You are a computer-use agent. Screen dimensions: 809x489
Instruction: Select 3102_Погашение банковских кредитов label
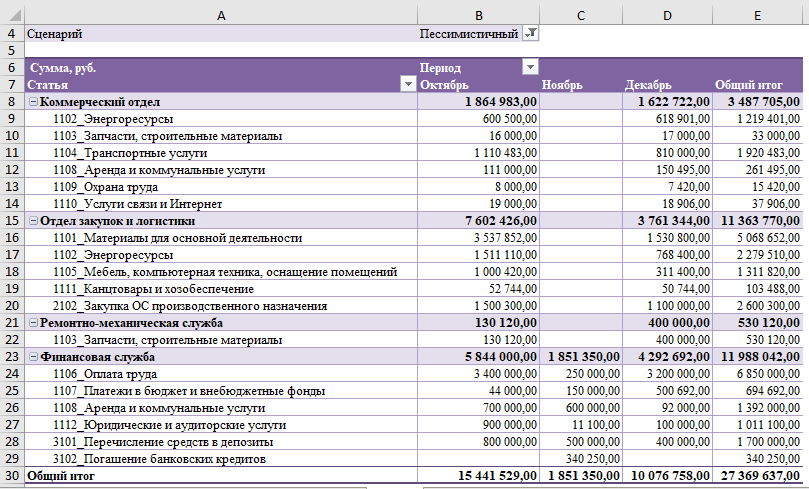(159, 459)
